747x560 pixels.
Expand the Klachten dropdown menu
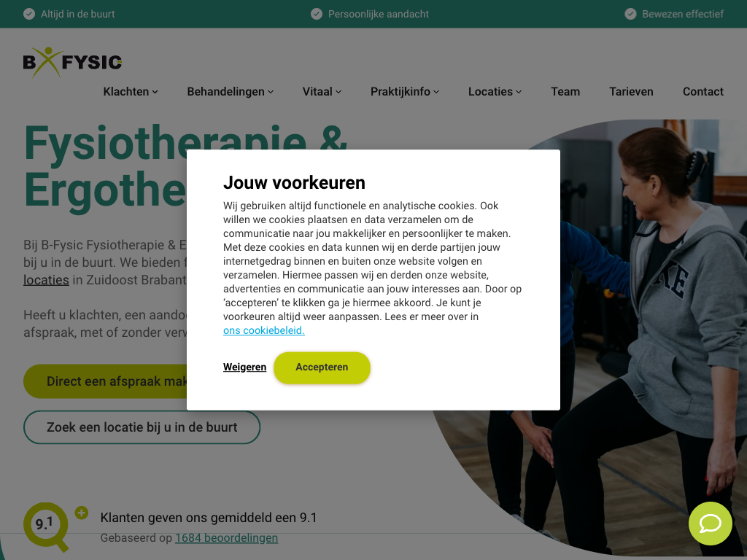click(131, 92)
